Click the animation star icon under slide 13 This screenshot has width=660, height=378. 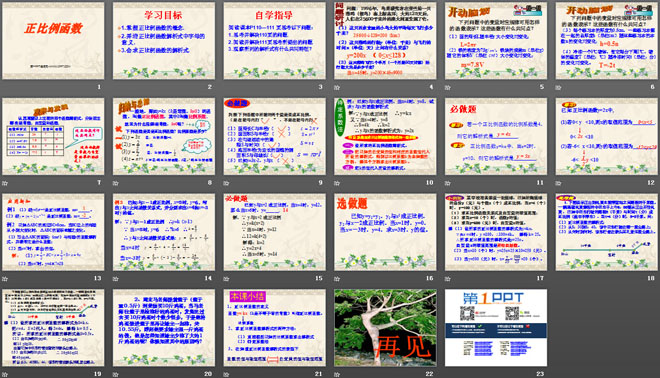[x=5, y=279]
